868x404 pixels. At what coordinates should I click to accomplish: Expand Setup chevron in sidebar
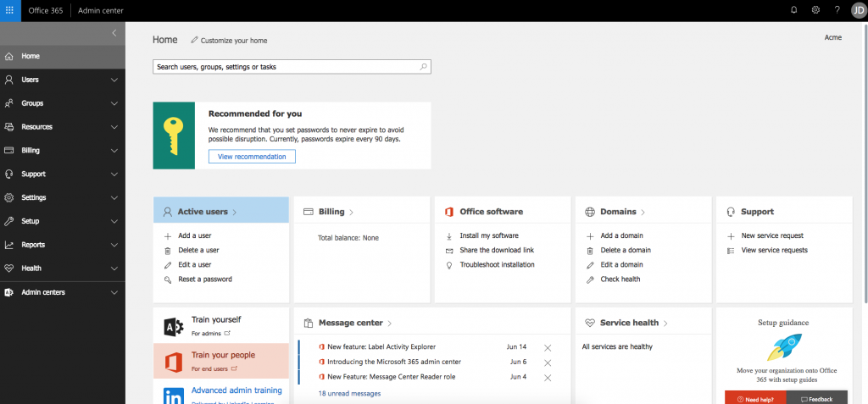pyautogui.click(x=114, y=221)
